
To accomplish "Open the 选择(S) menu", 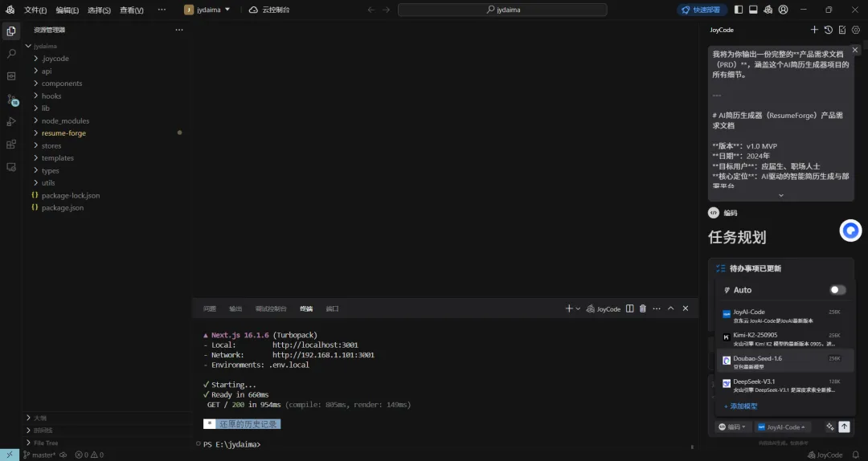I will tap(99, 10).
